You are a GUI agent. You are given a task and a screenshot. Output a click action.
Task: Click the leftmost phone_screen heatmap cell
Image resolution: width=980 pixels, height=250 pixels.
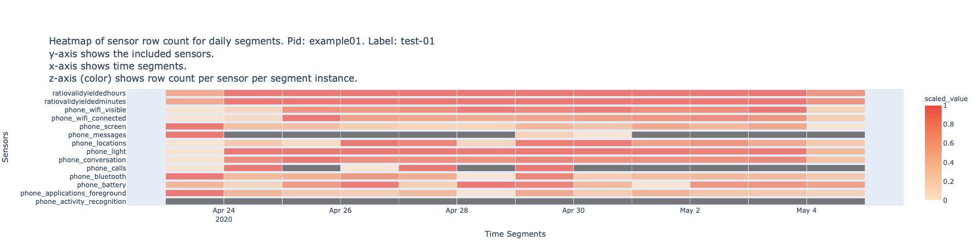(195, 127)
